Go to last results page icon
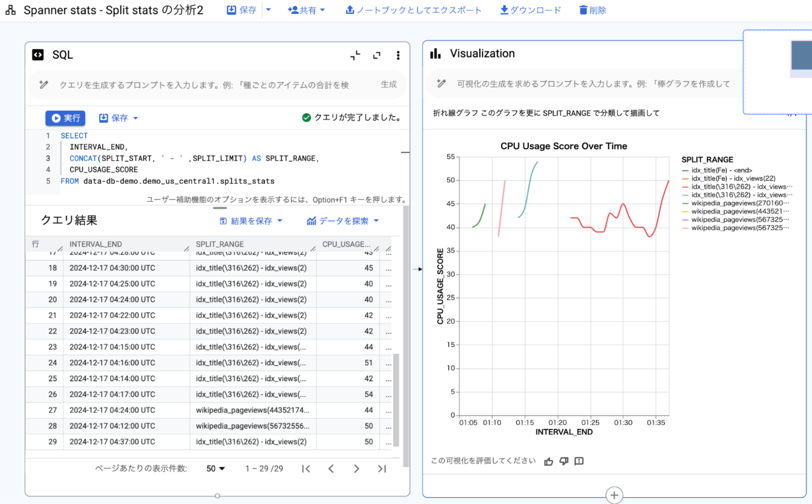 click(x=382, y=469)
